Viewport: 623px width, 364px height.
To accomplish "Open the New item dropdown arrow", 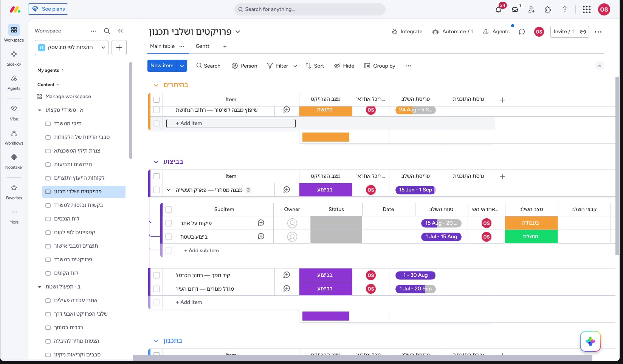I will pyautogui.click(x=182, y=66).
